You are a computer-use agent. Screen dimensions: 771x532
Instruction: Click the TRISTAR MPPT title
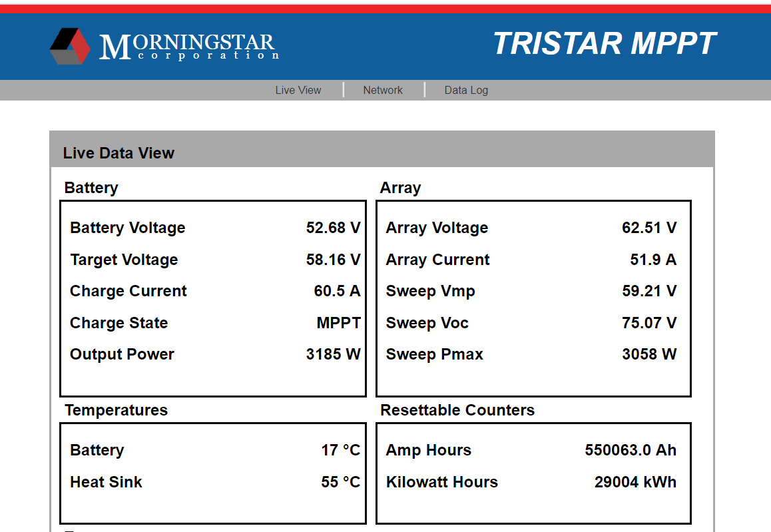click(x=605, y=43)
